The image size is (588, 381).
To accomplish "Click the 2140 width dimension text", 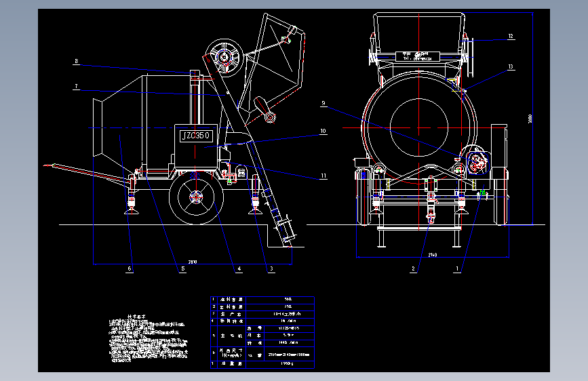I will 433,255.
